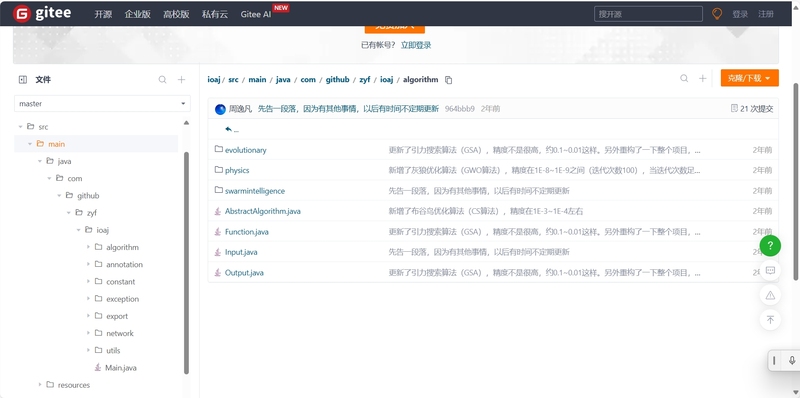Collapse the github folder in tree
Viewport: 800px width, 398px height.
59,195
